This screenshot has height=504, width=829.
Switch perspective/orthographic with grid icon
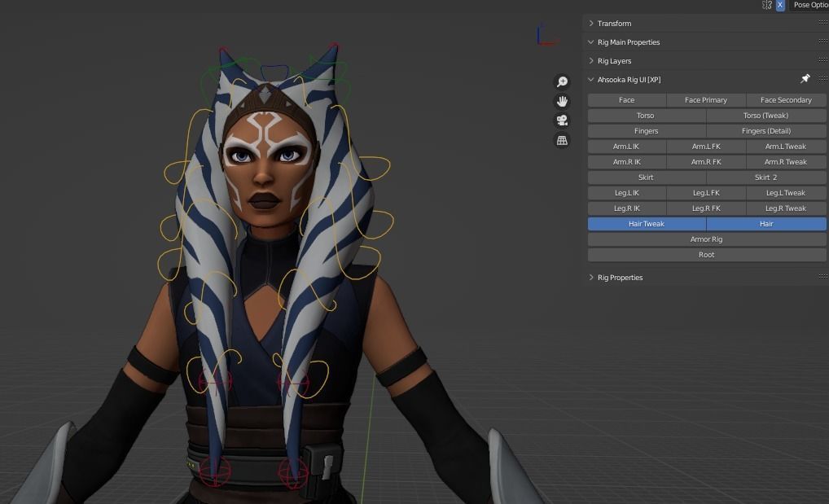[x=562, y=140]
